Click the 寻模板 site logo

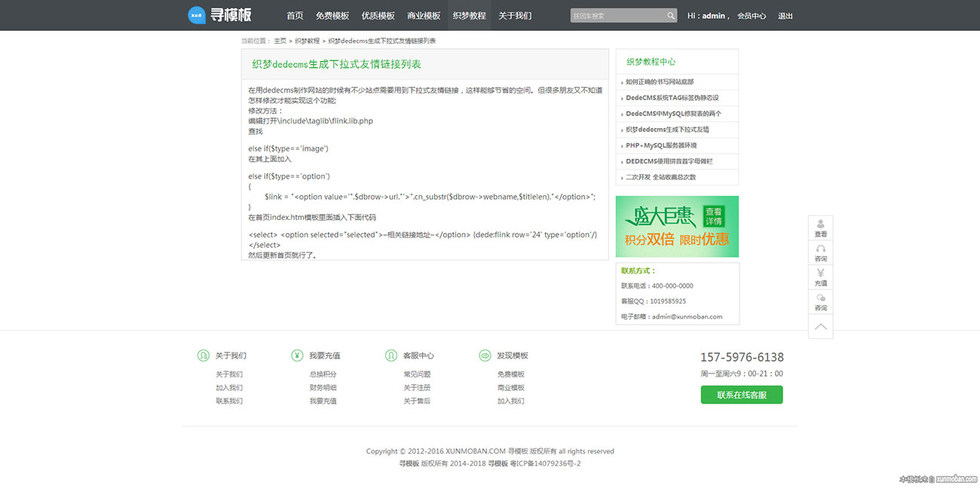point(219,15)
